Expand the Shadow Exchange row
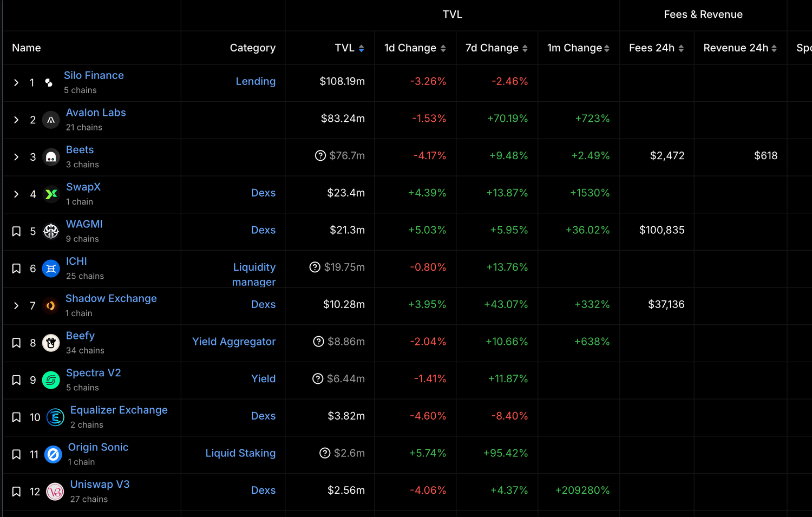812x517 pixels. point(16,306)
